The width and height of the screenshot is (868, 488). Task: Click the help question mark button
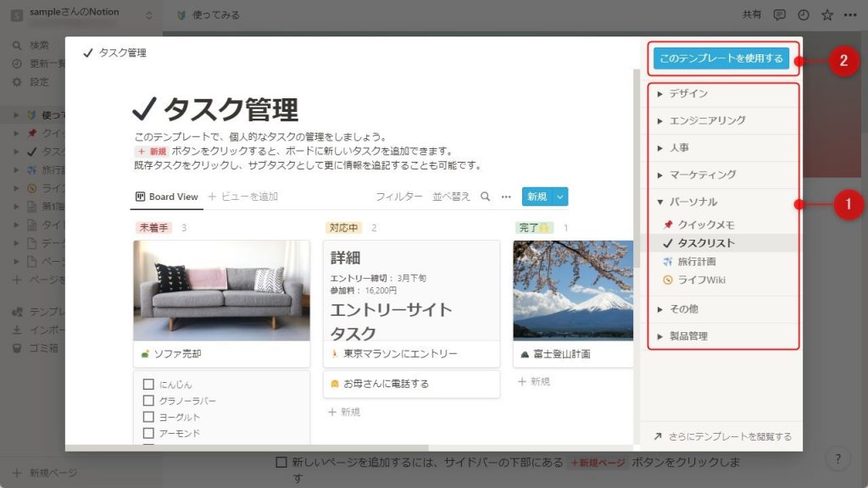click(x=838, y=458)
